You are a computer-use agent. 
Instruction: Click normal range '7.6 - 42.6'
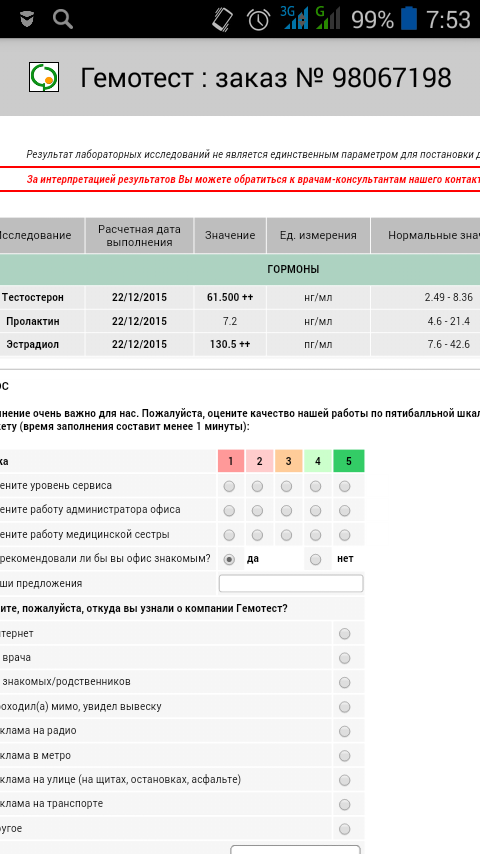(x=448, y=345)
